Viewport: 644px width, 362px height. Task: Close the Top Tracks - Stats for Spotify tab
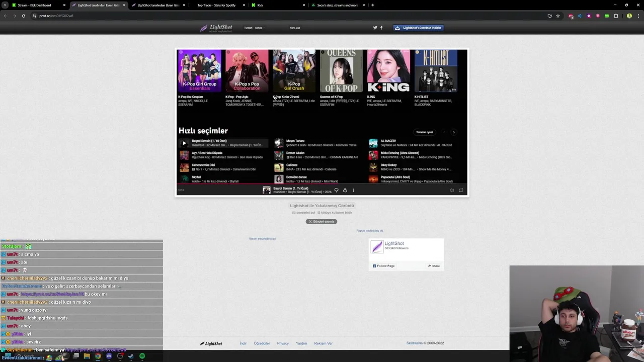[244, 5]
